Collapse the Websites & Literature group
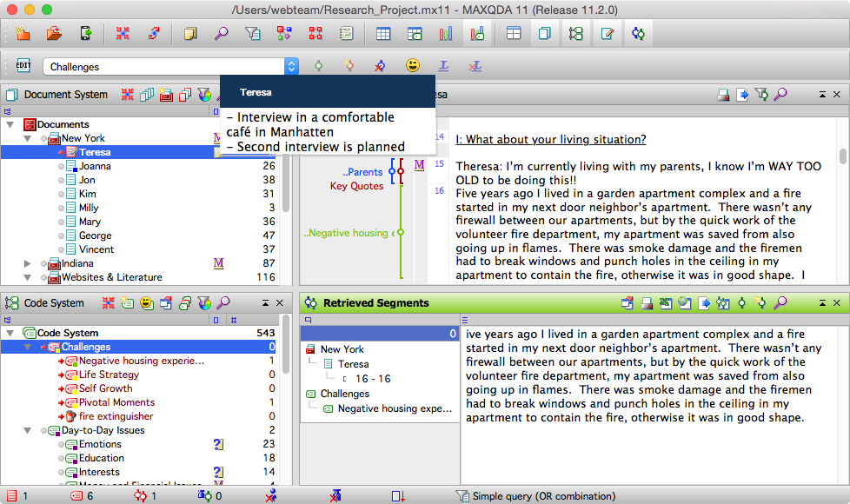850x504 pixels. 27,277
